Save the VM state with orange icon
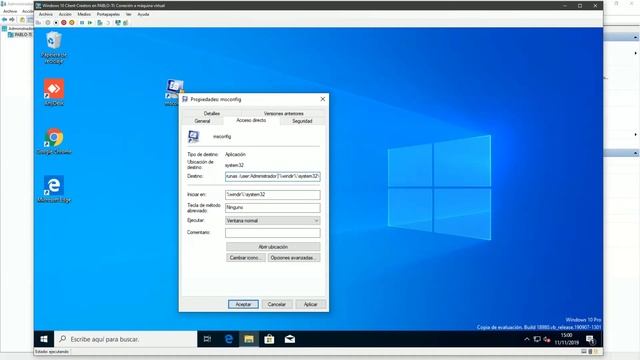 pos(72,23)
